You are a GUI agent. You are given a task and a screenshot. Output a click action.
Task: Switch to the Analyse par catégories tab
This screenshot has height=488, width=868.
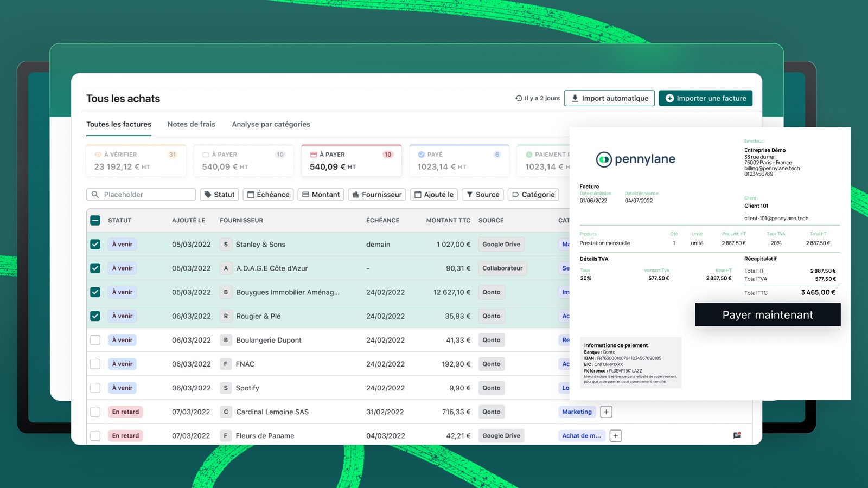(x=271, y=124)
